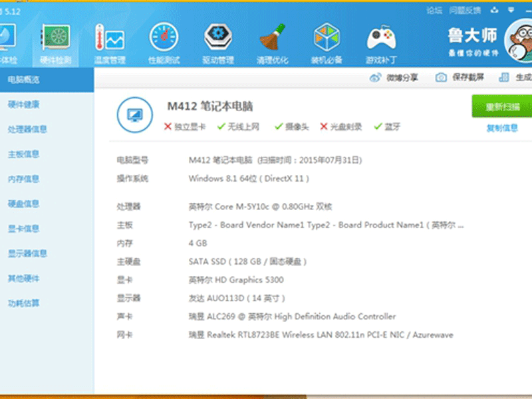Click 保存截屏 save screenshot label
The width and height of the screenshot is (532, 399).
coord(468,78)
